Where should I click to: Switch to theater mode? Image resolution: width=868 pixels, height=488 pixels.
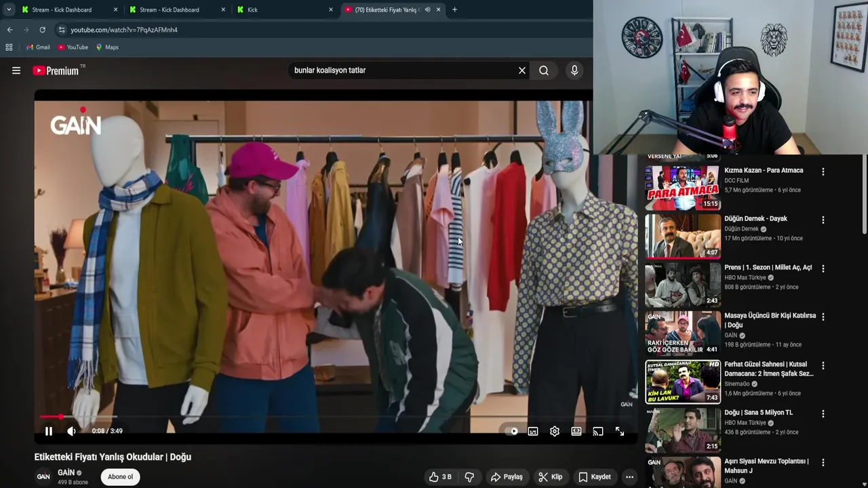click(576, 431)
